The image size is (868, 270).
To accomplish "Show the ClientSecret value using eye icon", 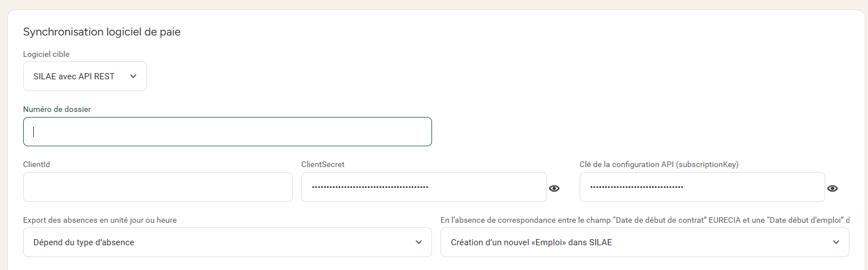I will coord(554,188).
